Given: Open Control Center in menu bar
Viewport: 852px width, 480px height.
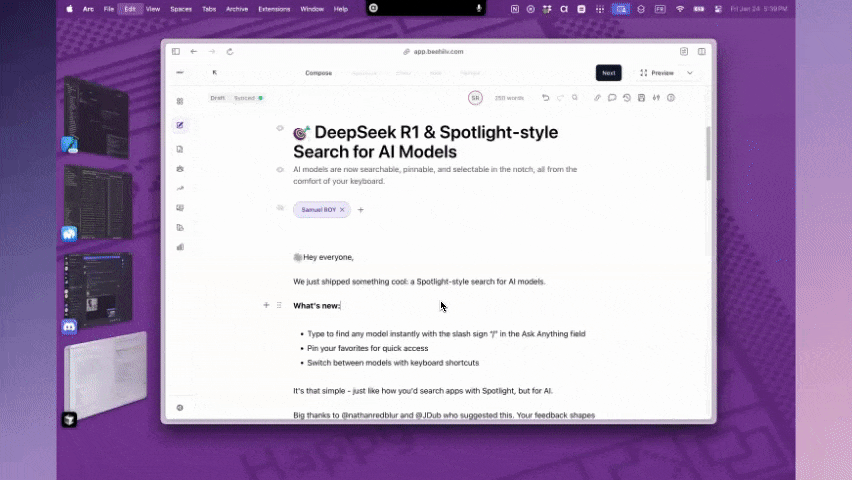Looking at the screenshot, I should (718, 9).
